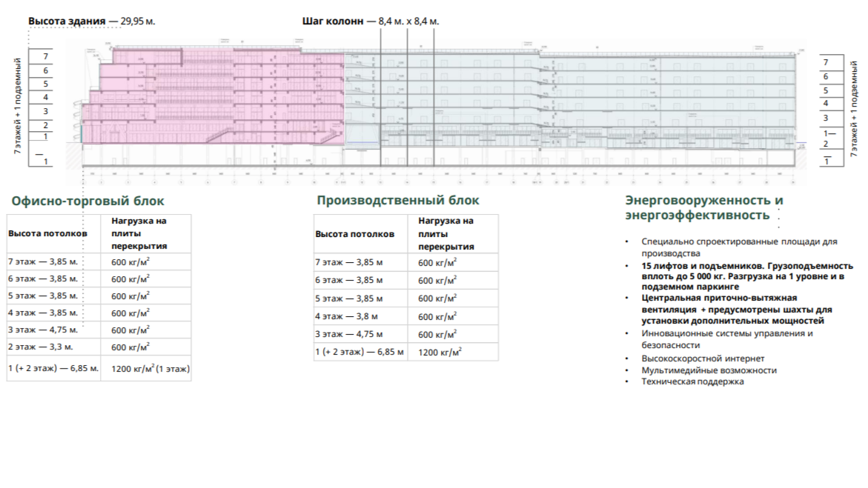Screen dimensions: 868x488
Task: Click "Высота потолков" header in the office block table
Action: tap(47, 233)
